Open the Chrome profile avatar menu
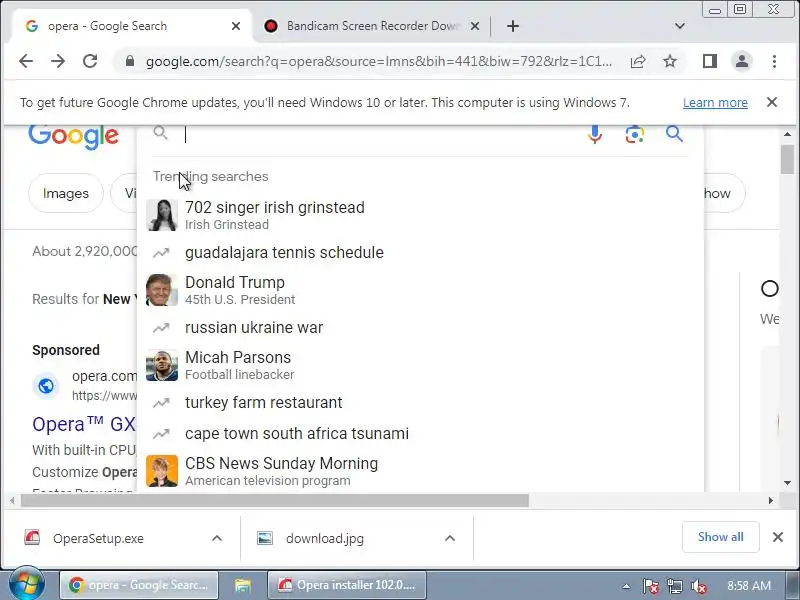The width and height of the screenshot is (800, 600). tap(742, 61)
